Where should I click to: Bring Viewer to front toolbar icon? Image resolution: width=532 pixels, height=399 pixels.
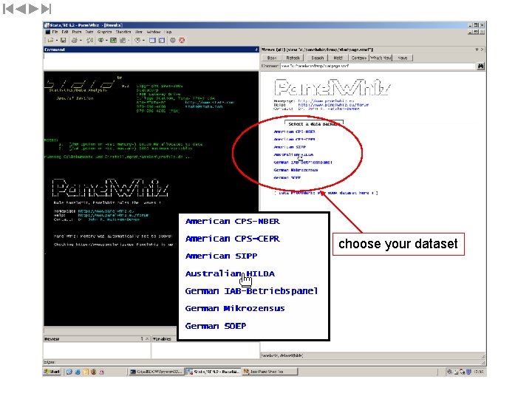100,41
